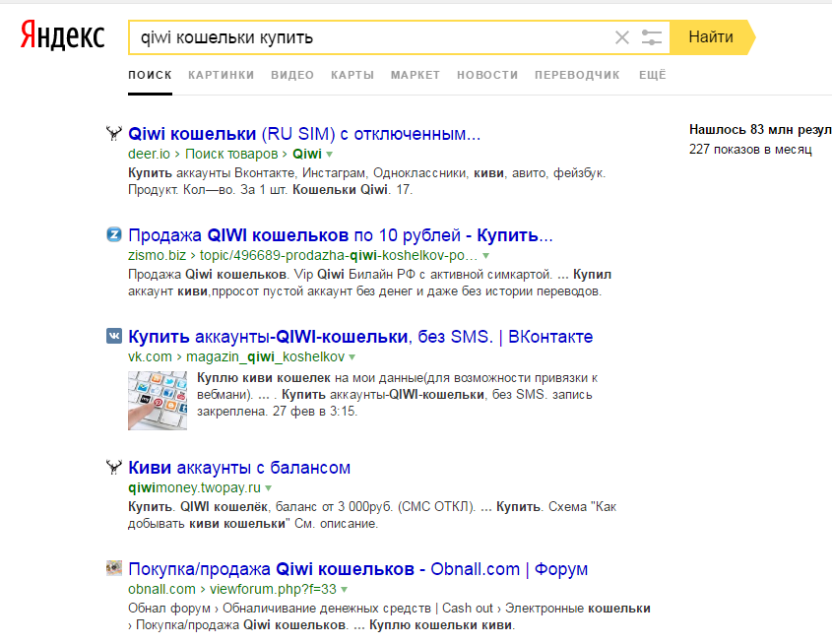The height and width of the screenshot is (644, 832).
Task: Open the vk.com domain link
Action: [x=151, y=356]
